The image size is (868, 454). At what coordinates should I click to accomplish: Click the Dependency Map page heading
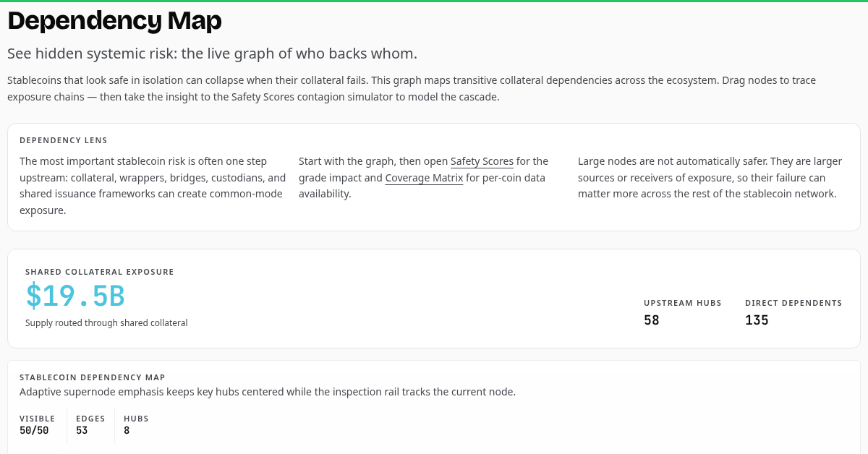coord(114,21)
